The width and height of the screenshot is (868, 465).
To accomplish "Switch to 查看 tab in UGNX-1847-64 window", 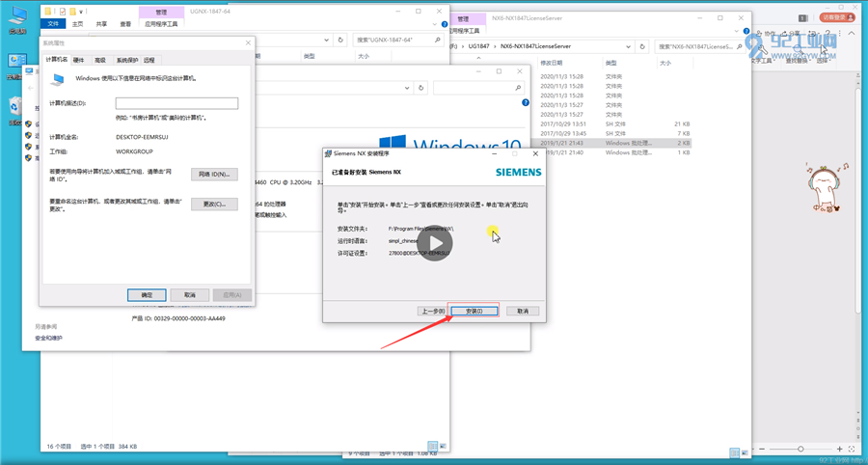I will click(x=125, y=24).
